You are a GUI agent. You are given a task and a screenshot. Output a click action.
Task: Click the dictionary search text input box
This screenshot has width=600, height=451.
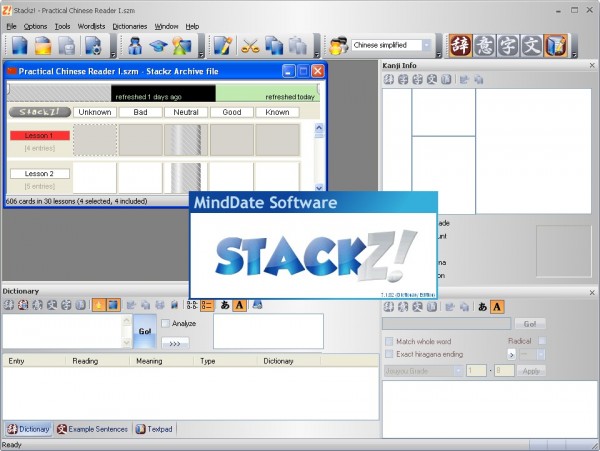pos(63,331)
